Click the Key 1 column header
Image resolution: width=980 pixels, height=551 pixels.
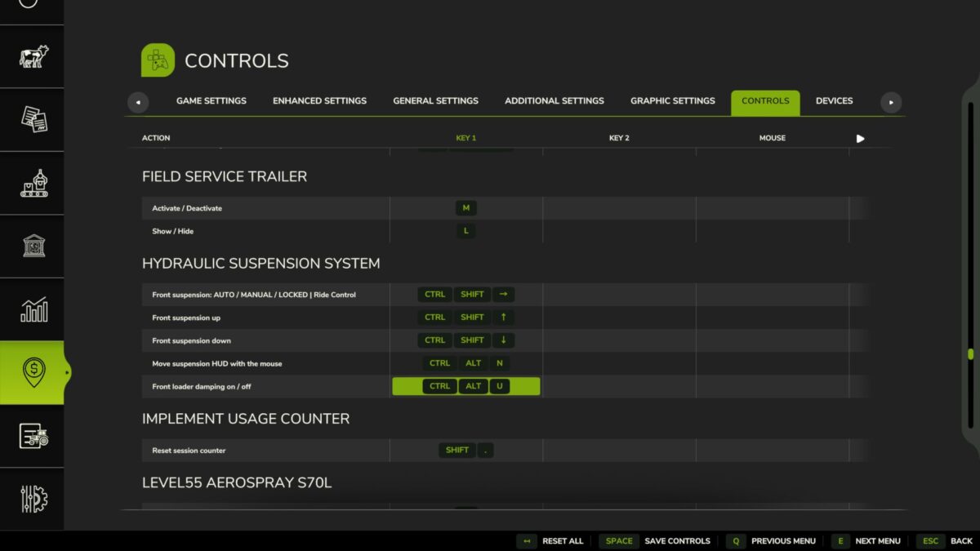point(465,139)
